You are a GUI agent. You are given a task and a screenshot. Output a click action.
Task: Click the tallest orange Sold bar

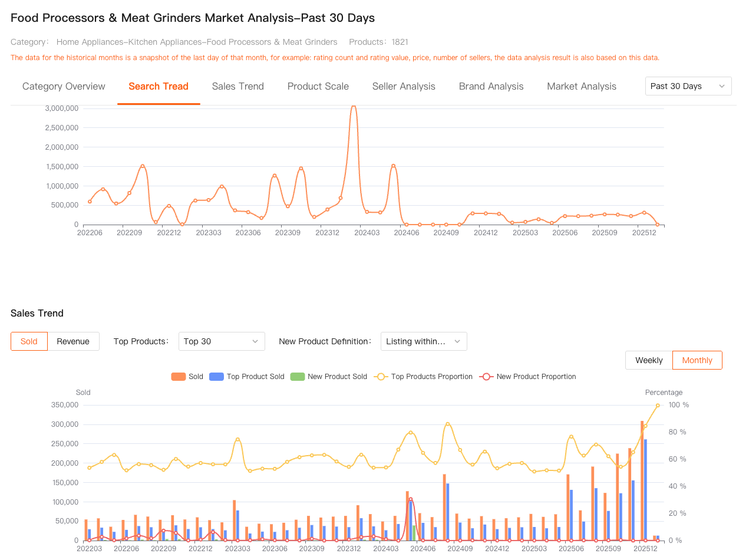coord(642,480)
